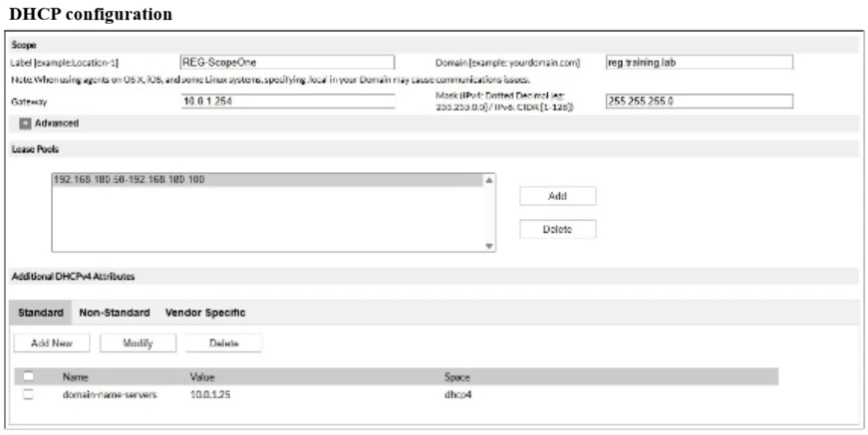The height and width of the screenshot is (435, 868).
Task: Click the dhcp4 space cell
Action: click(457, 395)
